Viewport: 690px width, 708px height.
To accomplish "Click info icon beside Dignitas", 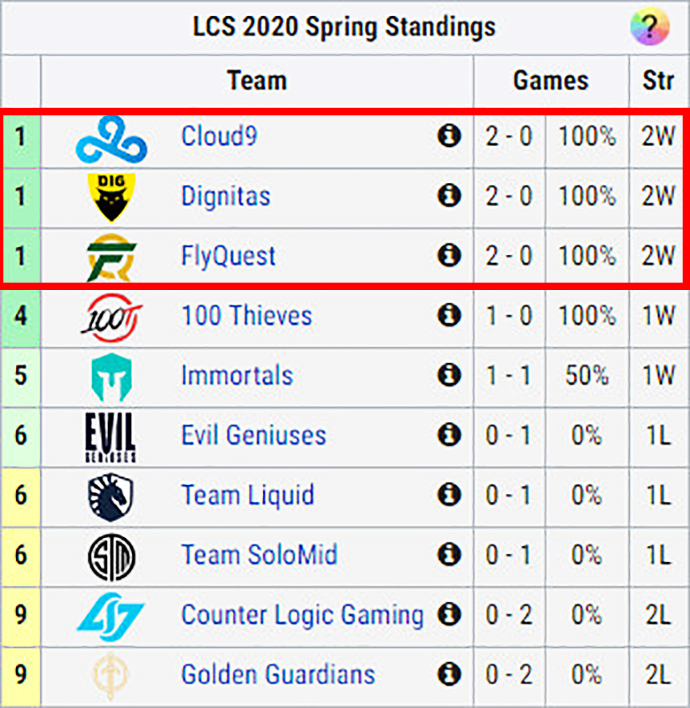I will tap(449, 196).
